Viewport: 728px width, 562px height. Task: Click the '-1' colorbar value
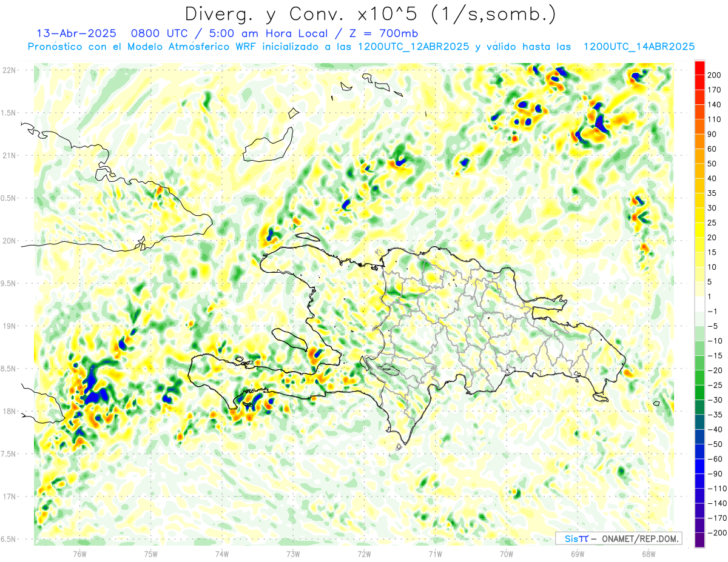click(712, 311)
